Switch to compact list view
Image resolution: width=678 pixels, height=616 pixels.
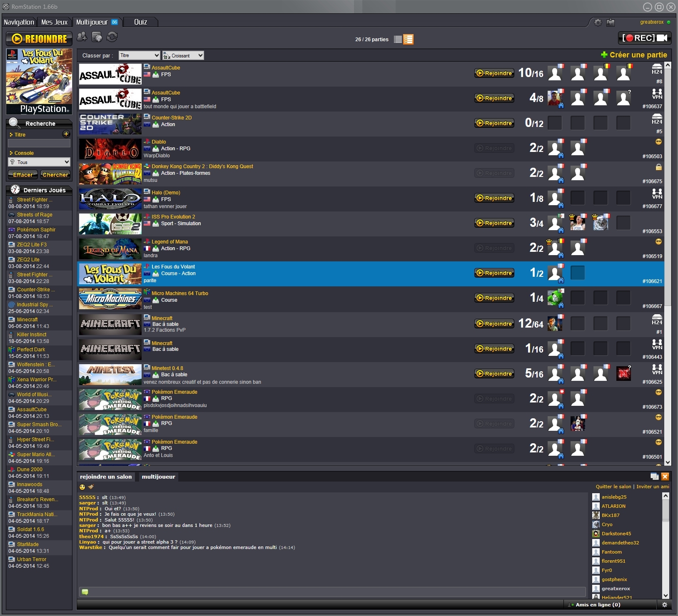pos(398,39)
